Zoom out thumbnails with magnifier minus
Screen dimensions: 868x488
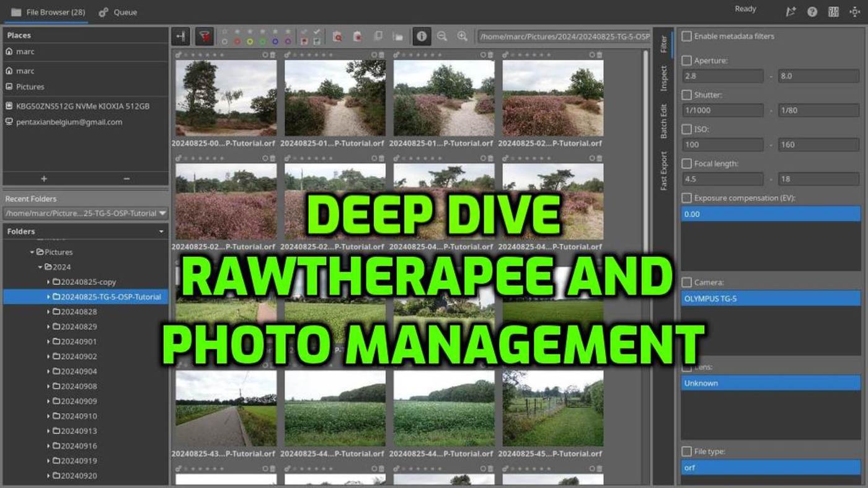[x=442, y=37]
